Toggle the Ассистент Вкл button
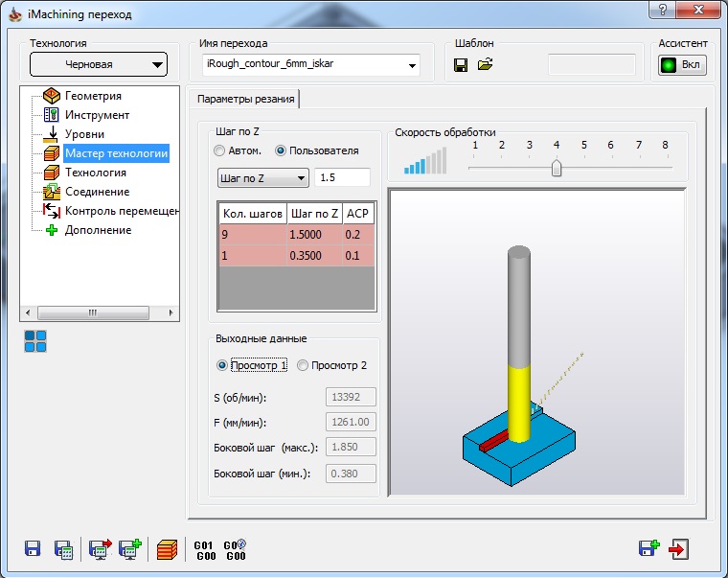 pos(682,64)
